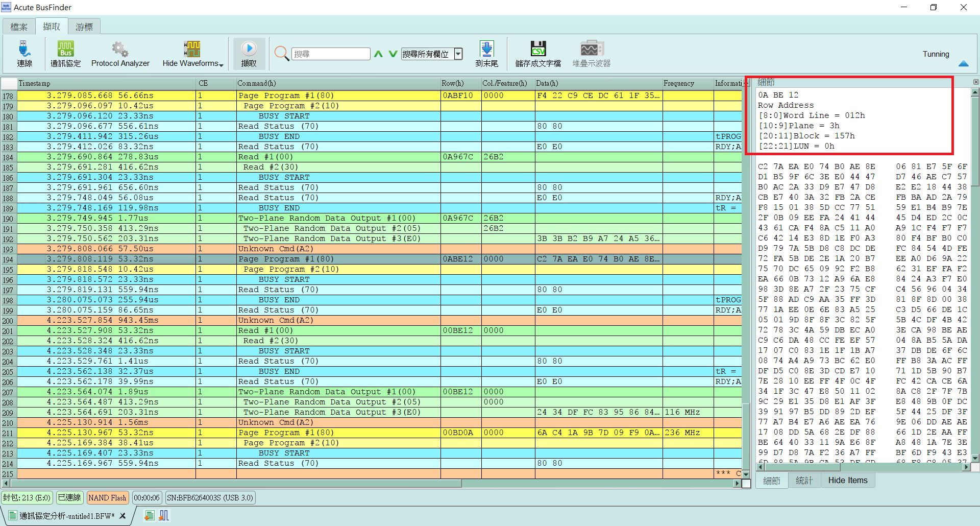Switch to the 檔案 ribbon tab

pyautogui.click(x=19, y=27)
